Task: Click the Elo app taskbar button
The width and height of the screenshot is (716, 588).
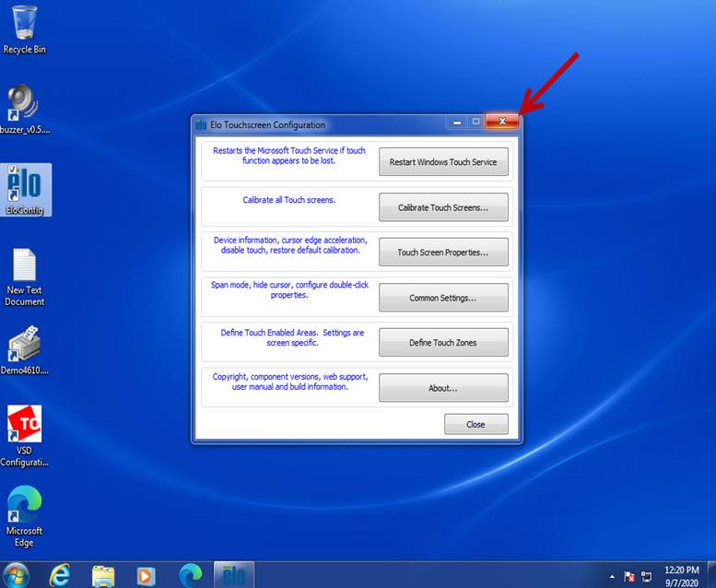Action: [x=232, y=574]
